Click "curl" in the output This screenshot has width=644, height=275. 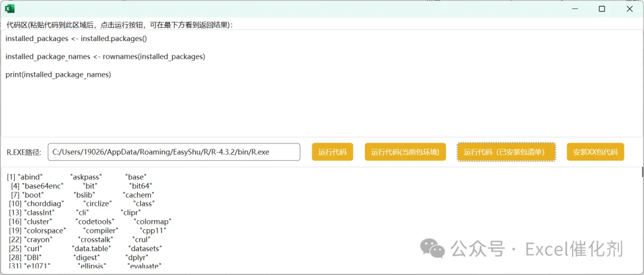click(33, 248)
